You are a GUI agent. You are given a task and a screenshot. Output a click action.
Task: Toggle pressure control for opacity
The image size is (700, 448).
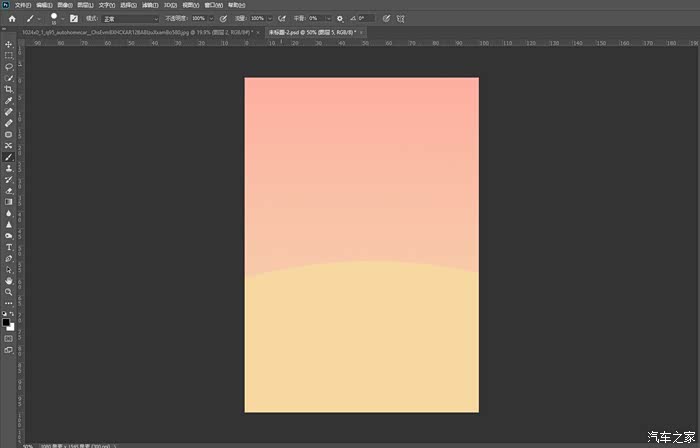(x=223, y=18)
